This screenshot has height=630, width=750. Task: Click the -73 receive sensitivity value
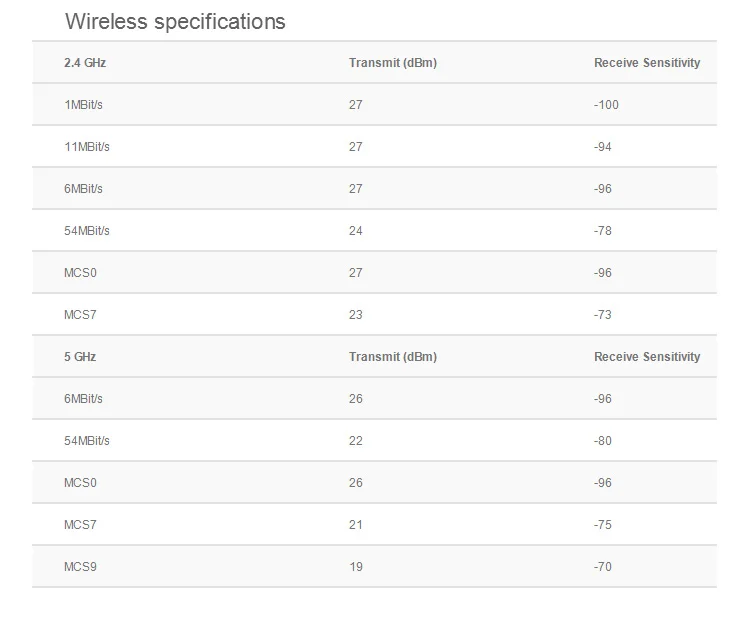603,315
